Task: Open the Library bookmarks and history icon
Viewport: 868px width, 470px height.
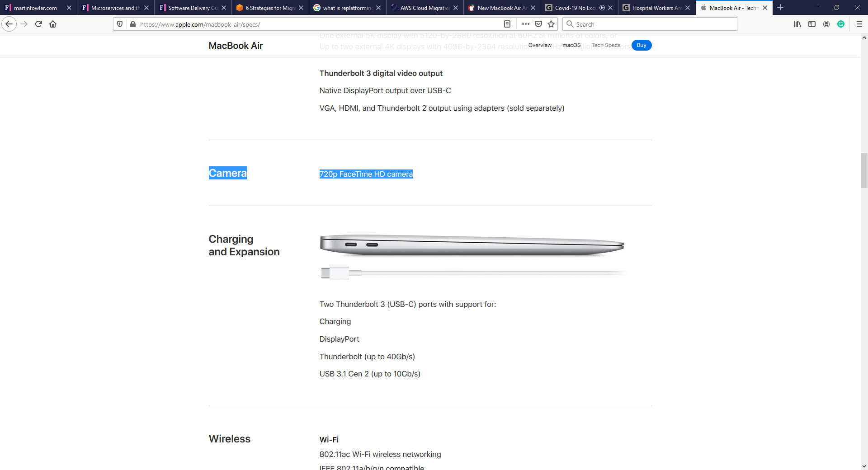Action: point(797,24)
